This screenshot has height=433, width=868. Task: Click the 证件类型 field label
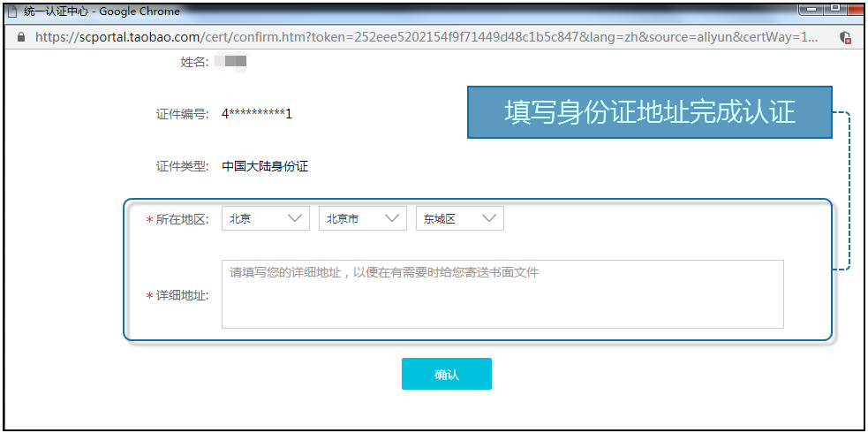coord(182,166)
